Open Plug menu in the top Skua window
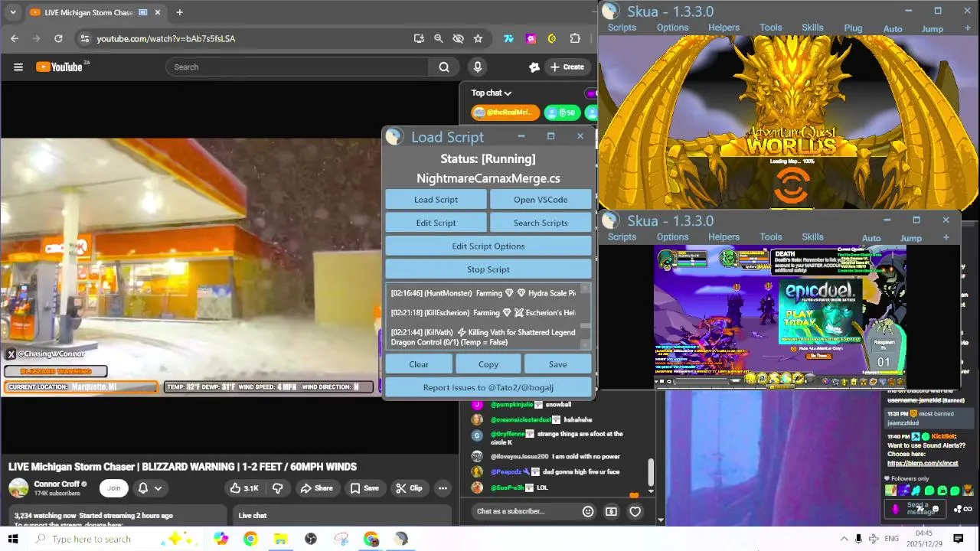980x551 pixels. (853, 28)
